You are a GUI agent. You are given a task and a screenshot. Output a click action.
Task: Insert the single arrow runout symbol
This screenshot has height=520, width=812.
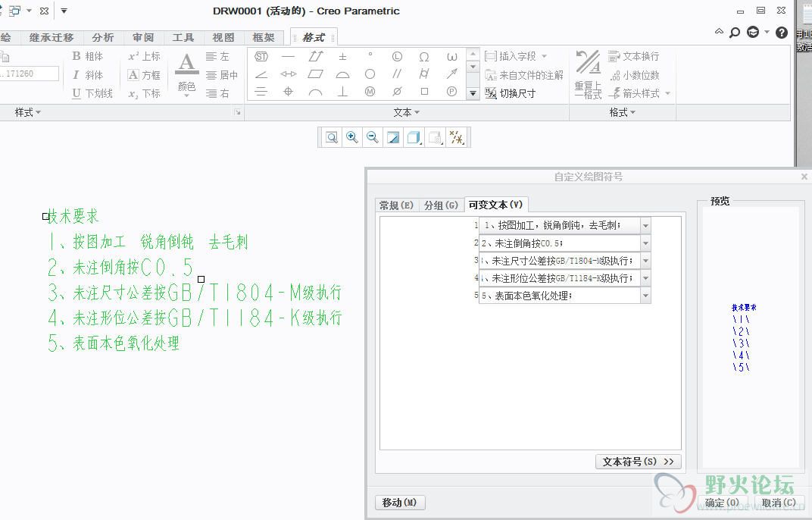pyautogui.click(x=451, y=74)
